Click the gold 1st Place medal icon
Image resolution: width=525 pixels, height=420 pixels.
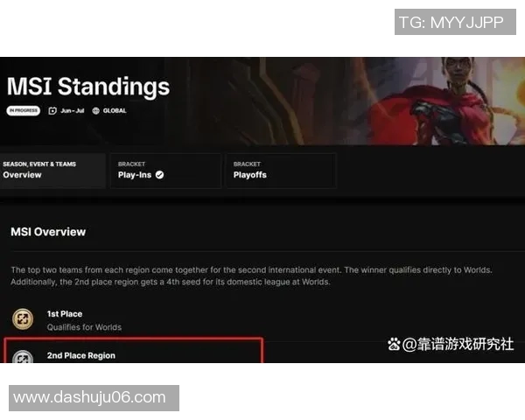coord(23,318)
